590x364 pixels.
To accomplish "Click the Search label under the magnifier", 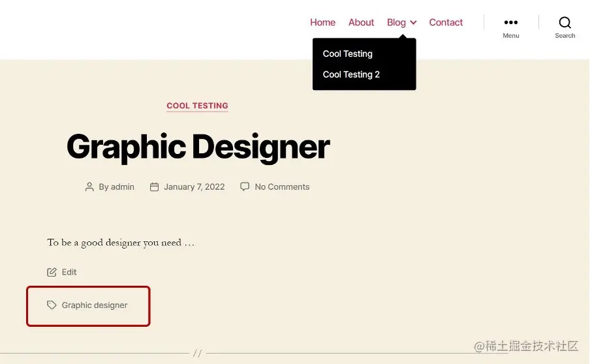I will coord(565,36).
